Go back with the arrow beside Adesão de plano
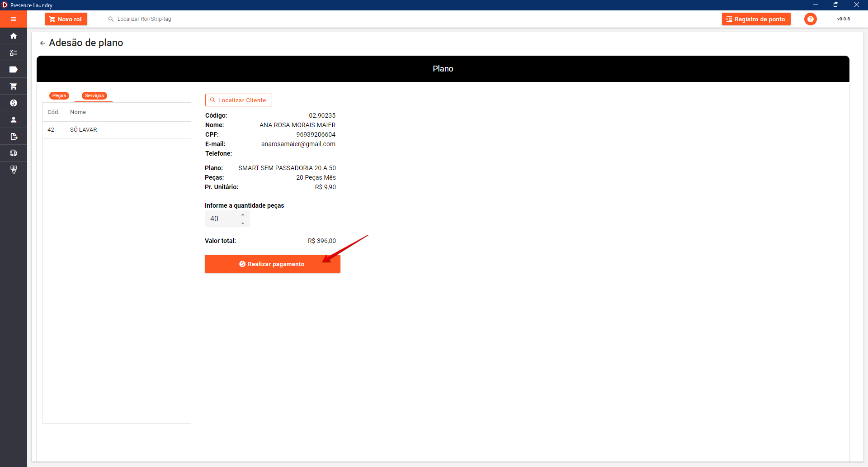This screenshot has height=467, width=868. [42, 43]
